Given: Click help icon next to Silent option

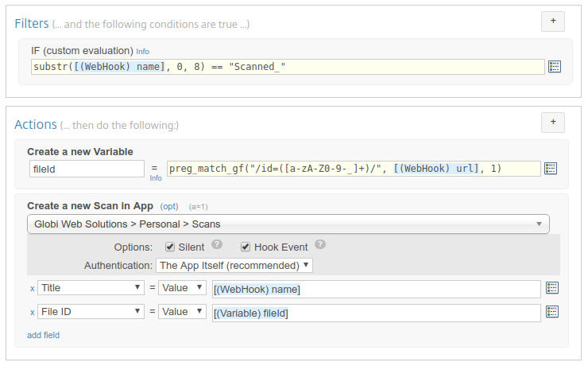Looking at the screenshot, I should 217,245.
